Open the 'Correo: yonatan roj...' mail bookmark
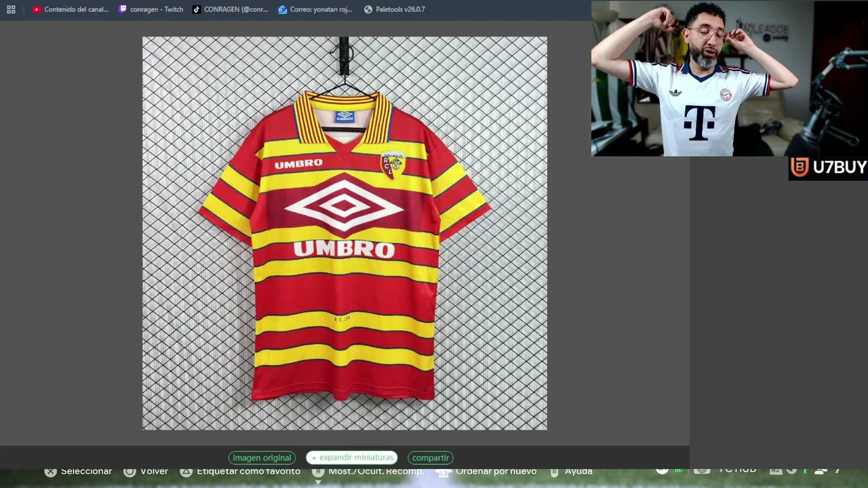This screenshot has width=868, height=488. click(x=315, y=9)
